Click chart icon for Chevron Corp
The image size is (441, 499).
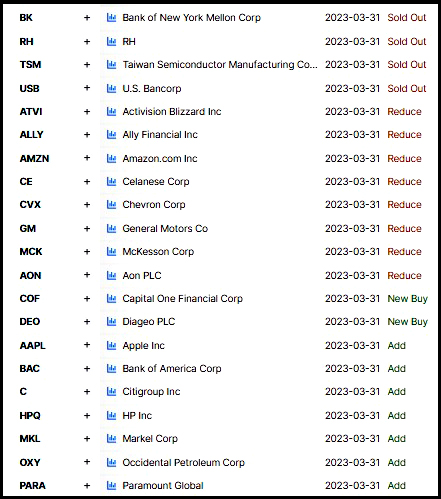[111, 204]
